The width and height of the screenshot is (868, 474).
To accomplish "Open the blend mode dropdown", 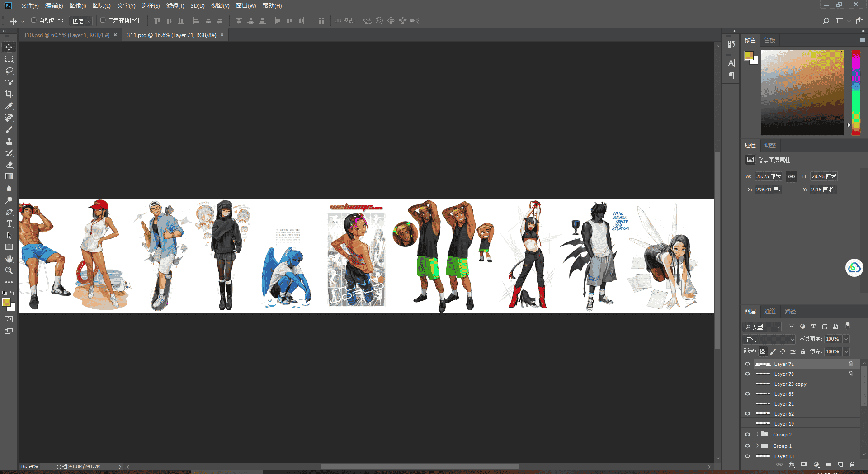I will pyautogui.click(x=769, y=339).
